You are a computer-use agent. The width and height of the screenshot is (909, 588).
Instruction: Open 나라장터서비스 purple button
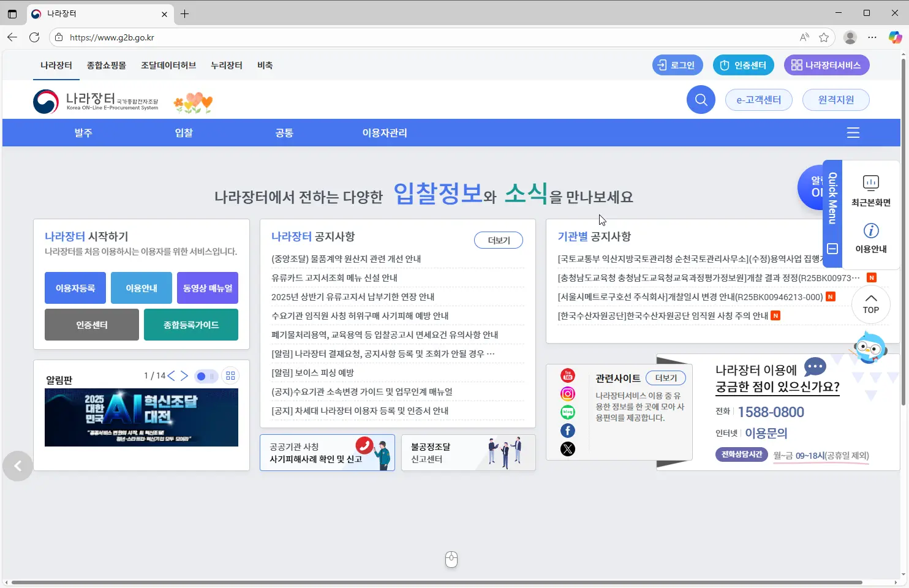(x=826, y=66)
